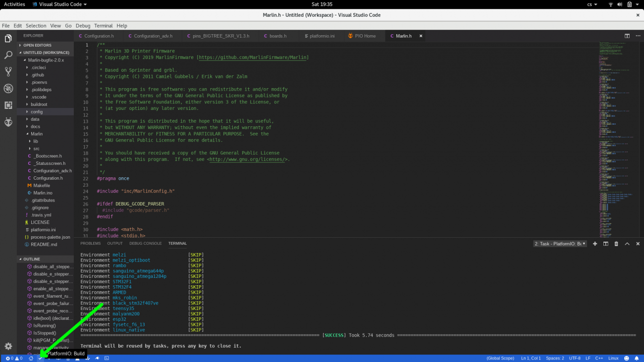
Task: Go to line via Ln 1, Col 1
Action: tap(531, 358)
